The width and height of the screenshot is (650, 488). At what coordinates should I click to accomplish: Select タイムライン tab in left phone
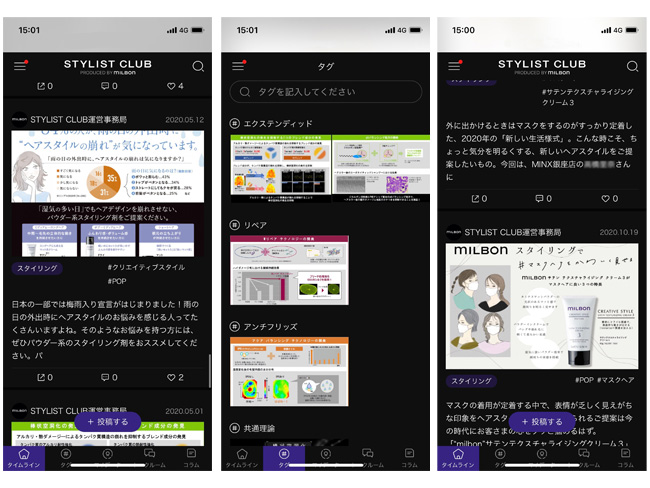tap(24, 458)
